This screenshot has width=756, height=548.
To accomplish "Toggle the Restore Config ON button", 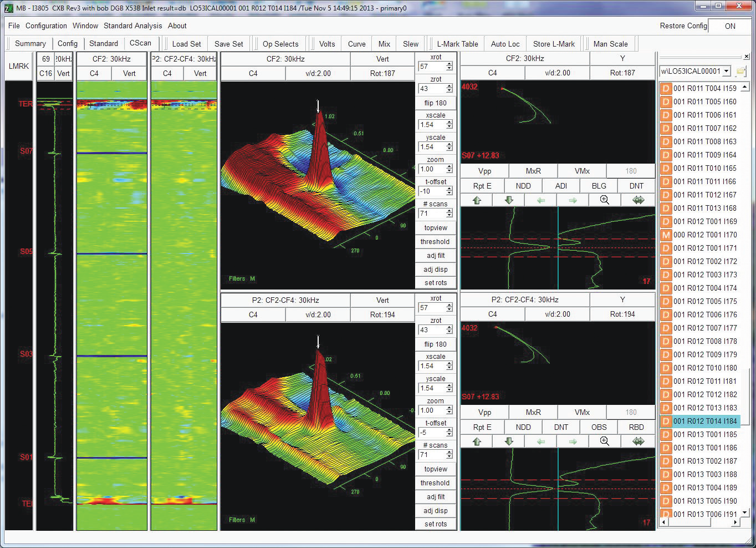I will pos(730,26).
